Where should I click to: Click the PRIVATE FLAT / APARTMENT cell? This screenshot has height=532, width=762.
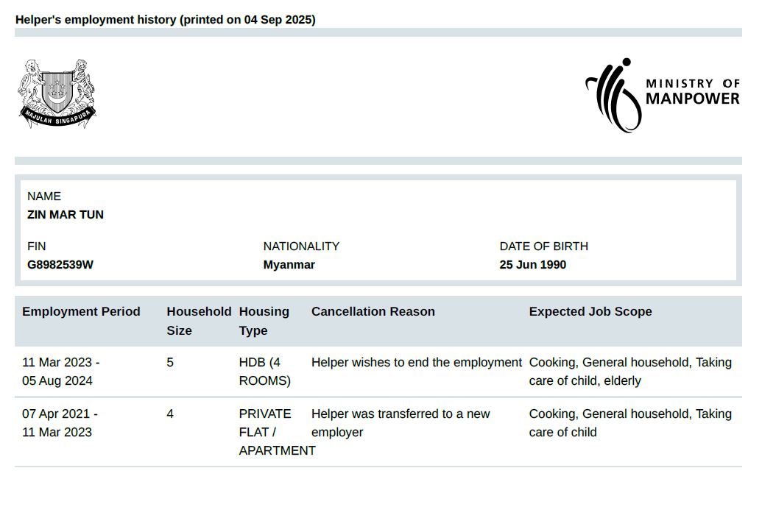click(x=276, y=432)
